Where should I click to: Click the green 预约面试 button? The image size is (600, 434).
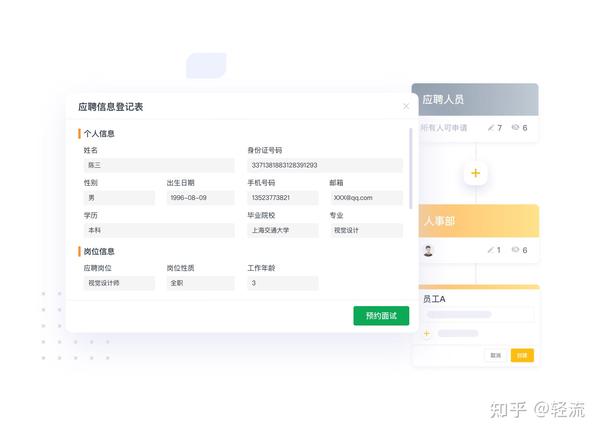tap(381, 316)
